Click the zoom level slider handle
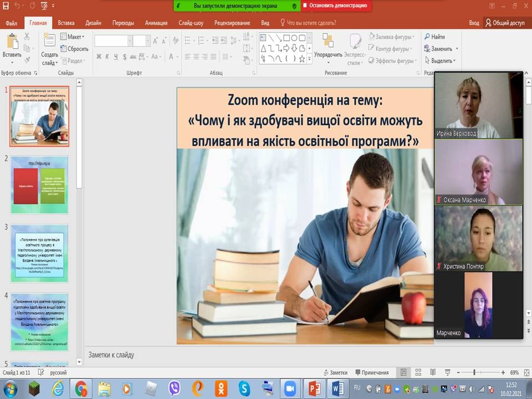Screen dimensions: 532x399 [474, 373]
